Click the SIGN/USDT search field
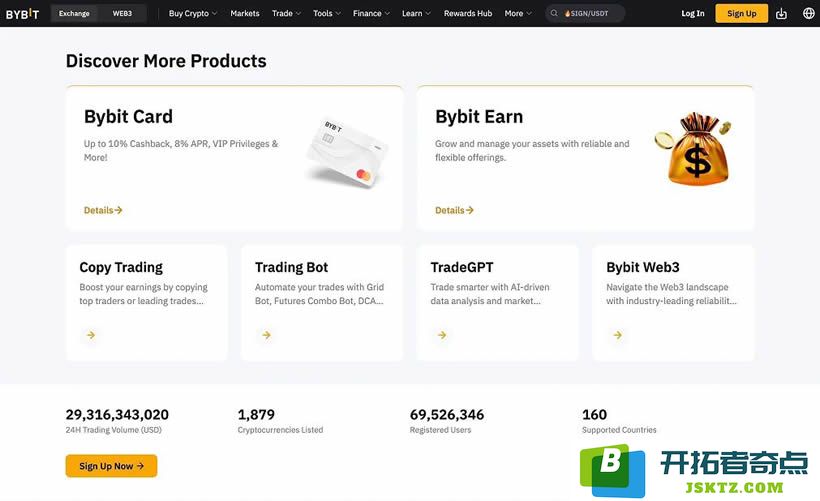 (585, 14)
